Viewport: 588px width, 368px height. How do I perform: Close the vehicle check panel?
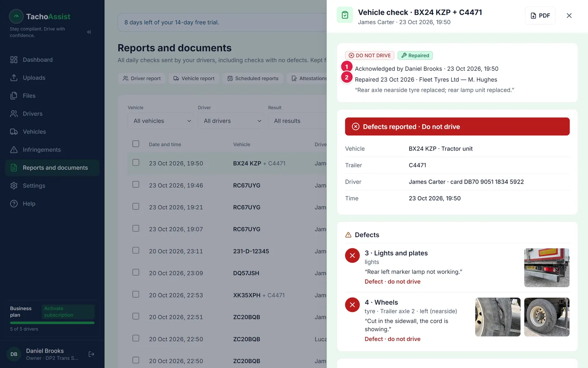coord(569,16)
